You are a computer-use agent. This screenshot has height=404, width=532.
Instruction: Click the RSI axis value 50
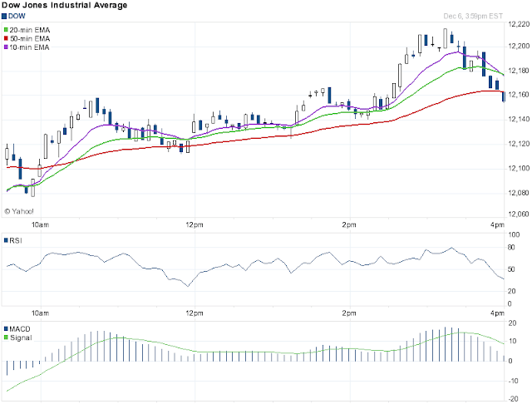click(x=511, y=269)
